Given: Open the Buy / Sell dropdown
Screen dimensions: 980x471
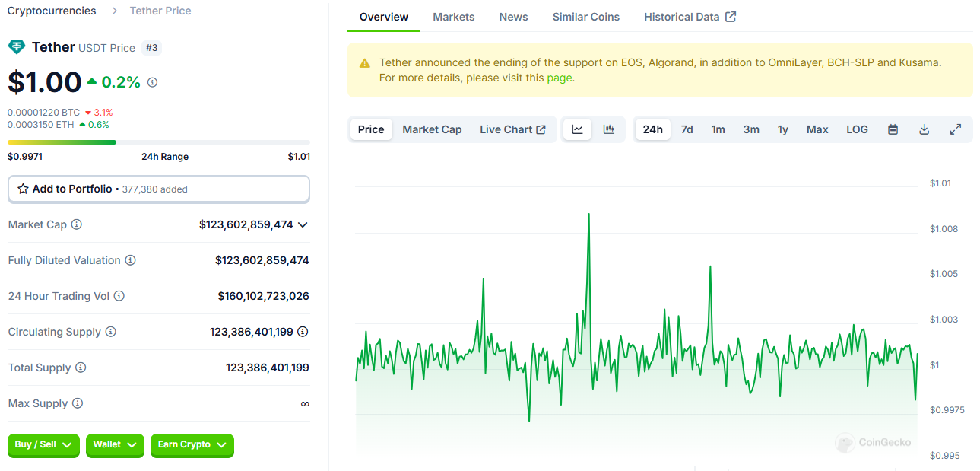Looking at the screenshot, I should [43, 445].
